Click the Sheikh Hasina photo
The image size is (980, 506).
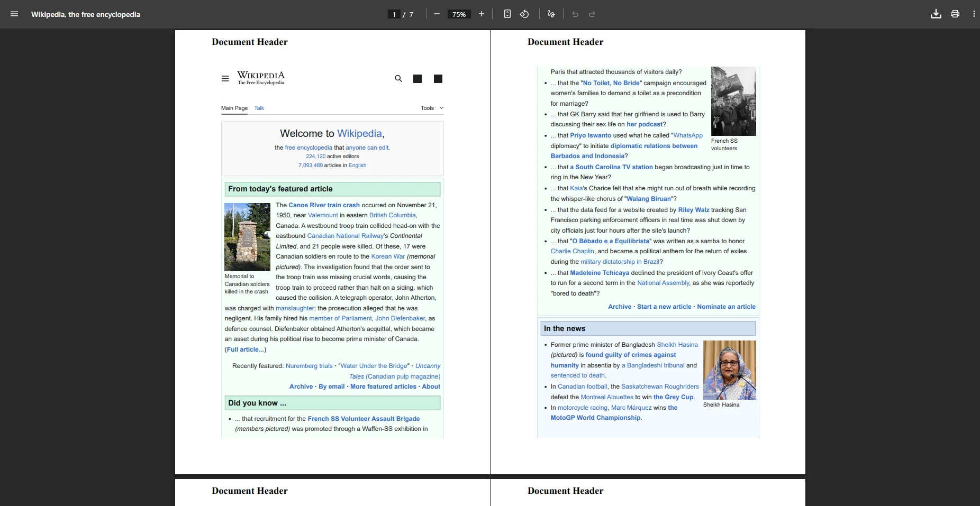pos(729,370)
